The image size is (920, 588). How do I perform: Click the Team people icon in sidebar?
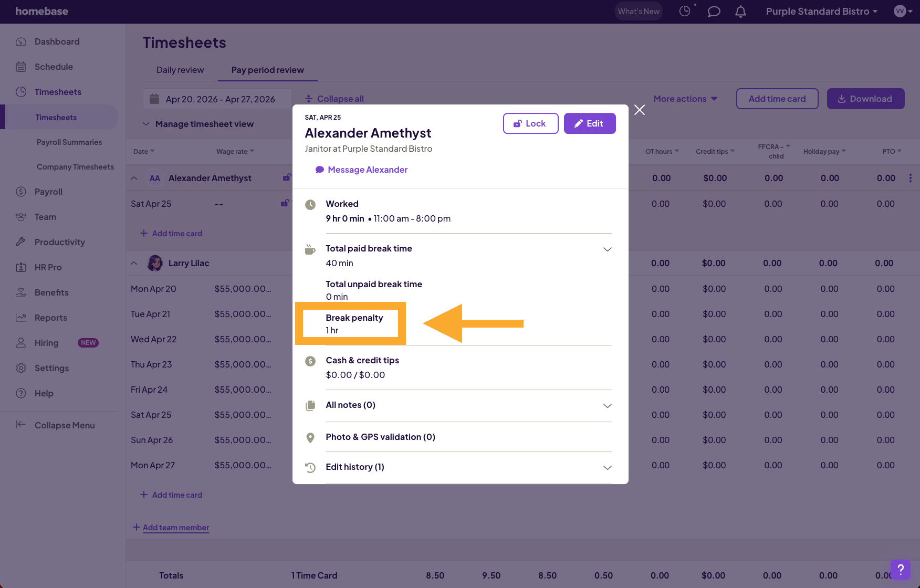click(21, 217)
